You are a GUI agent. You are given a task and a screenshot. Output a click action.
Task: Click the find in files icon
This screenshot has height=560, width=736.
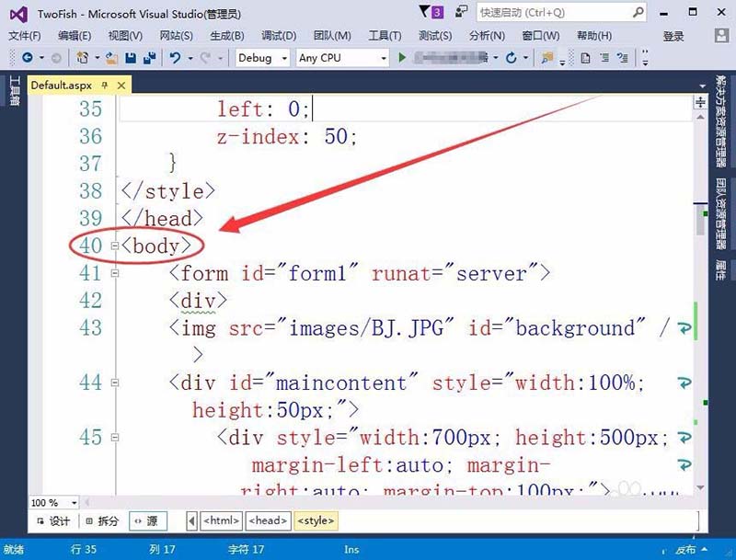tap(546, 58)
